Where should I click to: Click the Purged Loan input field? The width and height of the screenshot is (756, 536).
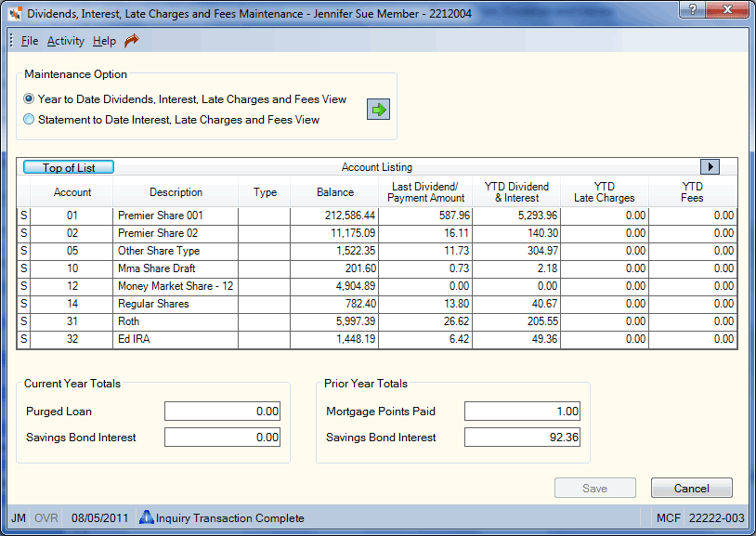coord(222,412)
